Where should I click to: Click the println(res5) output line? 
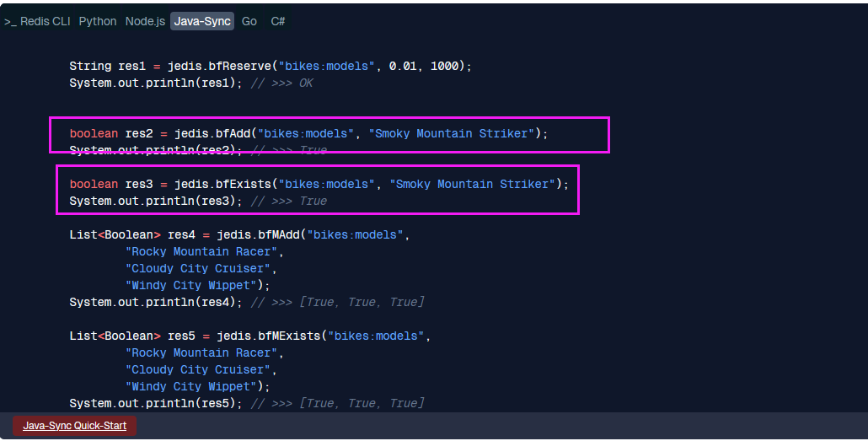[247, 403]
